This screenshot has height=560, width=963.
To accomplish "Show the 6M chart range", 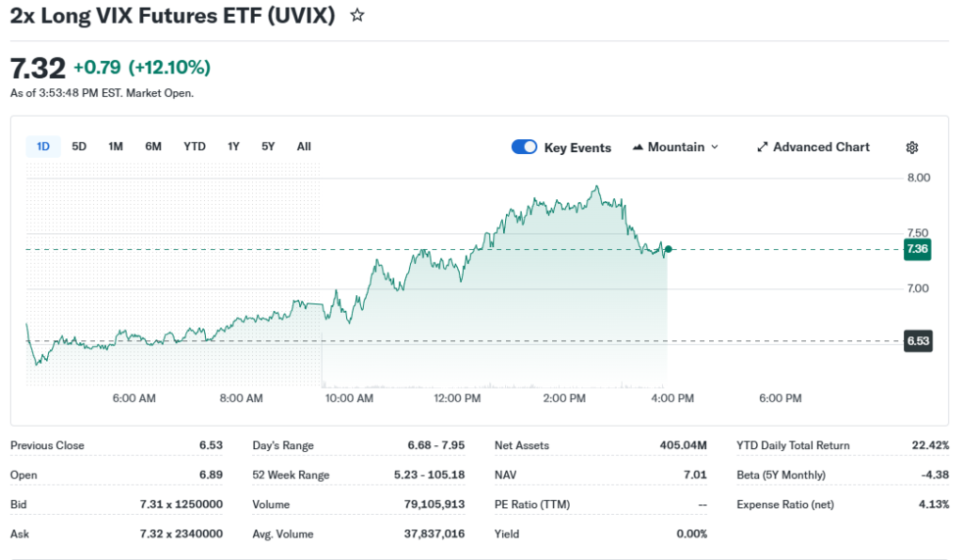I will tap(153, 147).
